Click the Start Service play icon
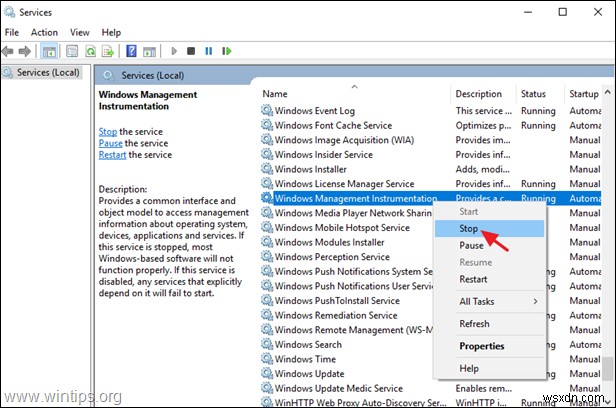This screenshot has width=616, height=408. pyautogui.click(x=174, y=51)
